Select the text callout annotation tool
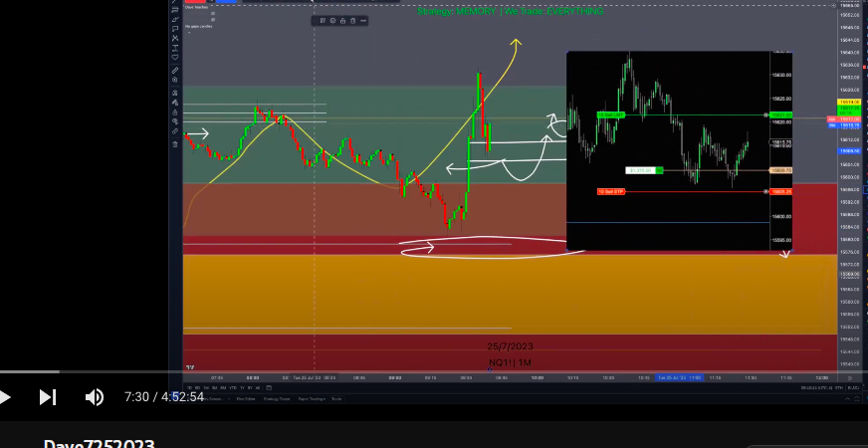868x448 pixels. (x=175, y=28)
